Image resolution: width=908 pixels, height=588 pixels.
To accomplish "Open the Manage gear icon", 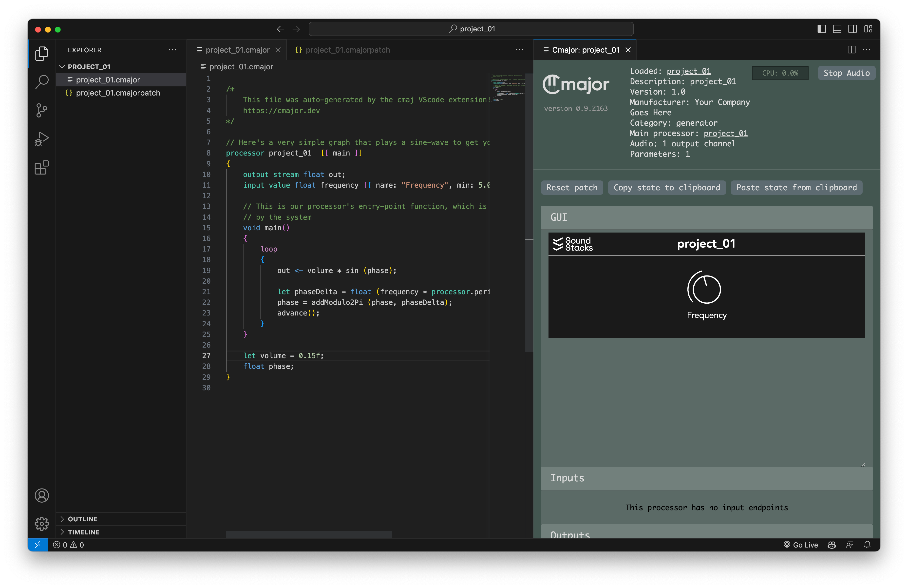I will tap(41, 524).
